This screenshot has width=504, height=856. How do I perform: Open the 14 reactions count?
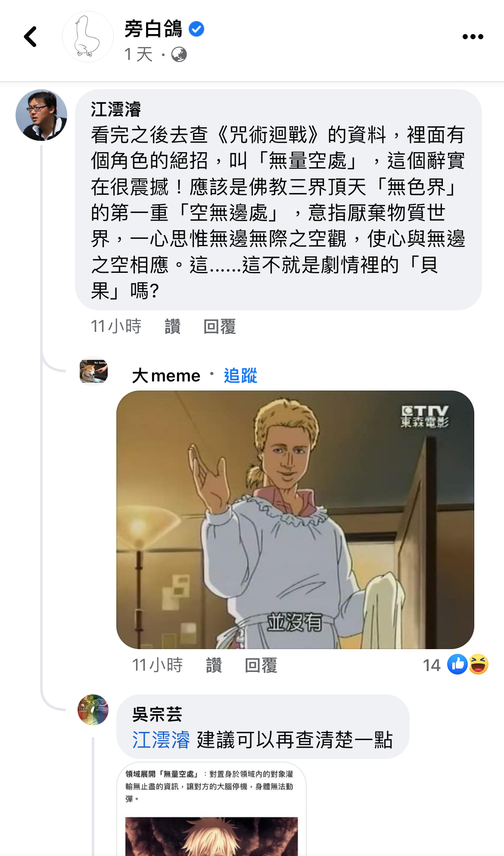coord(432,665)
